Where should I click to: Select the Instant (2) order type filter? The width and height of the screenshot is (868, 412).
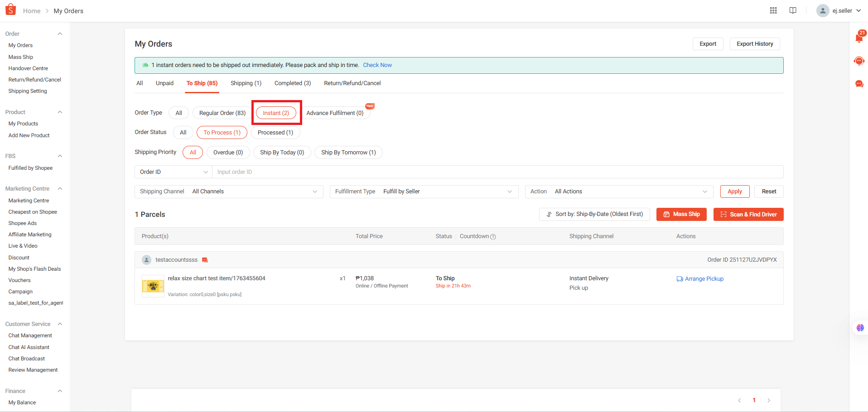(276, 113)
